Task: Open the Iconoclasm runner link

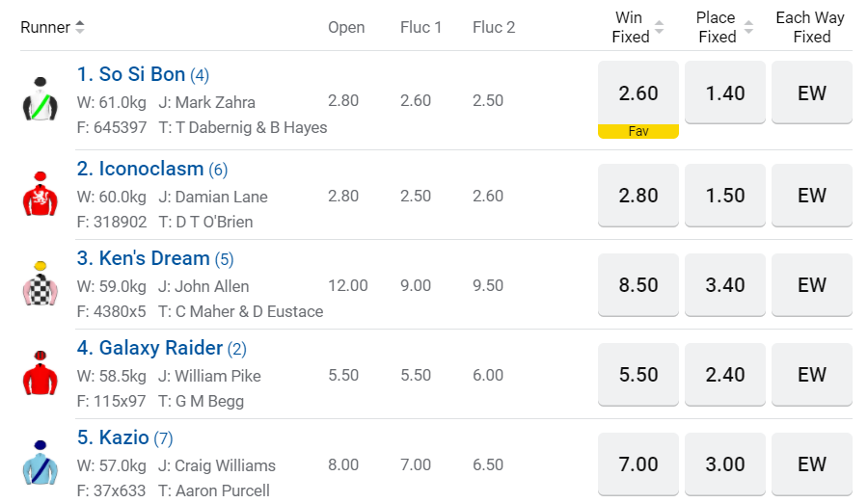Action: click(x=141, y=169)
